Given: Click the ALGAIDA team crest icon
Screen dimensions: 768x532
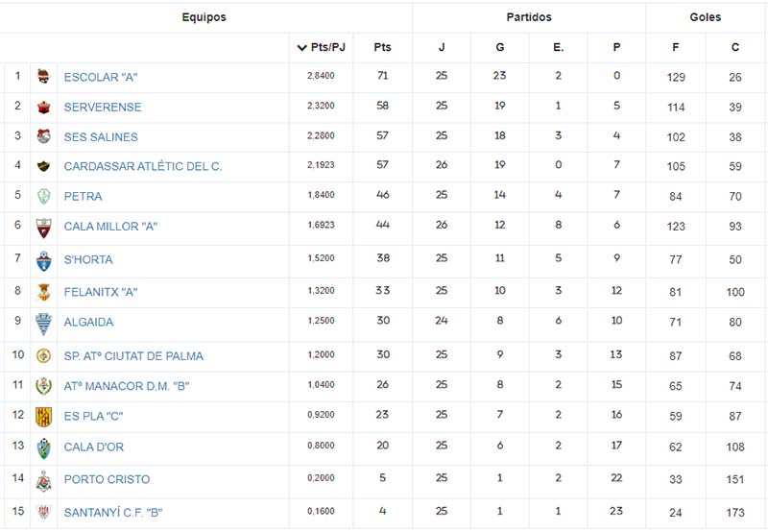Looking at the screenshot, I should tap(43, 325).
